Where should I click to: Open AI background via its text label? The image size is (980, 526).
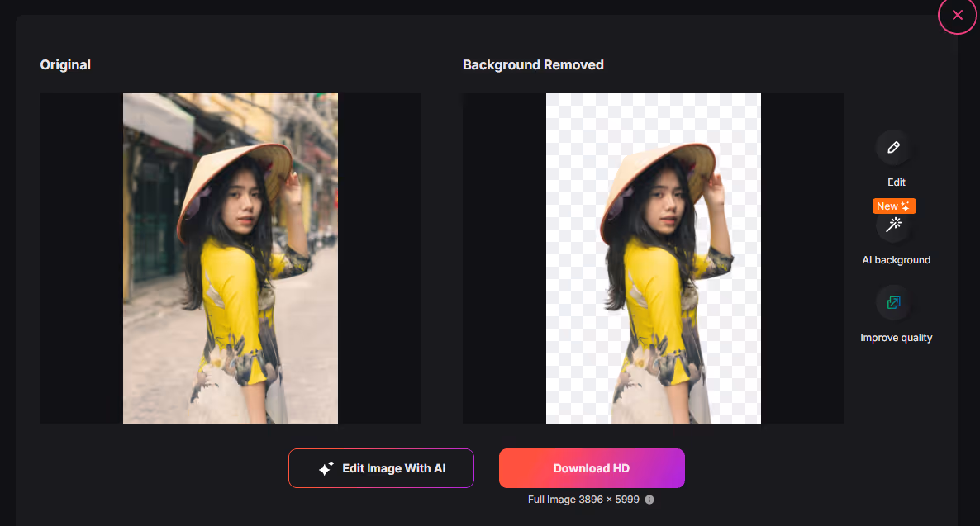pyautogui.click(x=896, y=259)
